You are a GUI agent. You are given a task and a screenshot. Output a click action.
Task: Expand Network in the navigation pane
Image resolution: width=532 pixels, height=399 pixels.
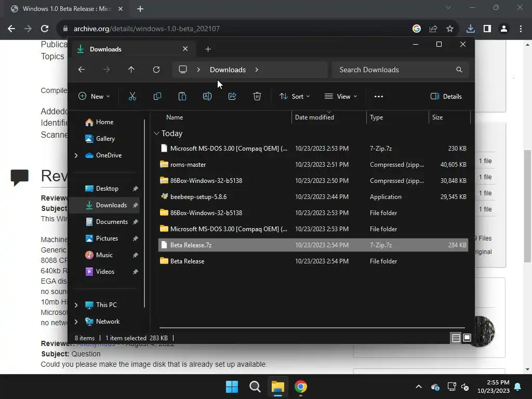coord(76,322)
